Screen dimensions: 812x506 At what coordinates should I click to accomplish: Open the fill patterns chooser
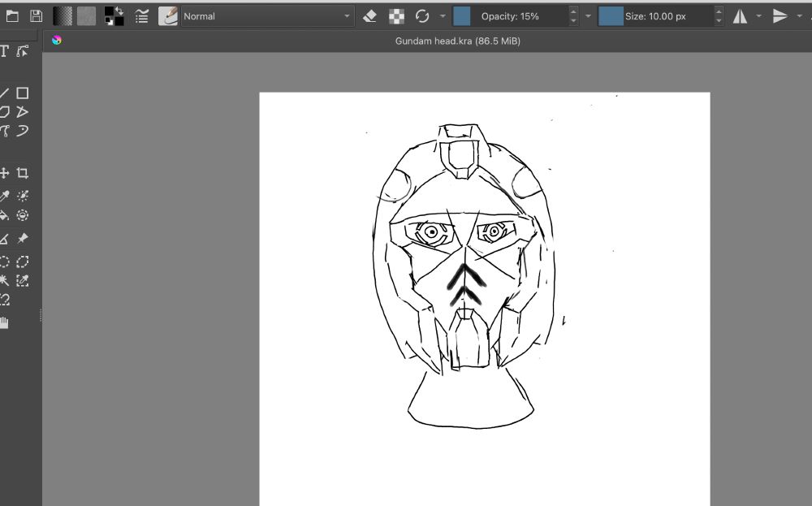(87, 16)
